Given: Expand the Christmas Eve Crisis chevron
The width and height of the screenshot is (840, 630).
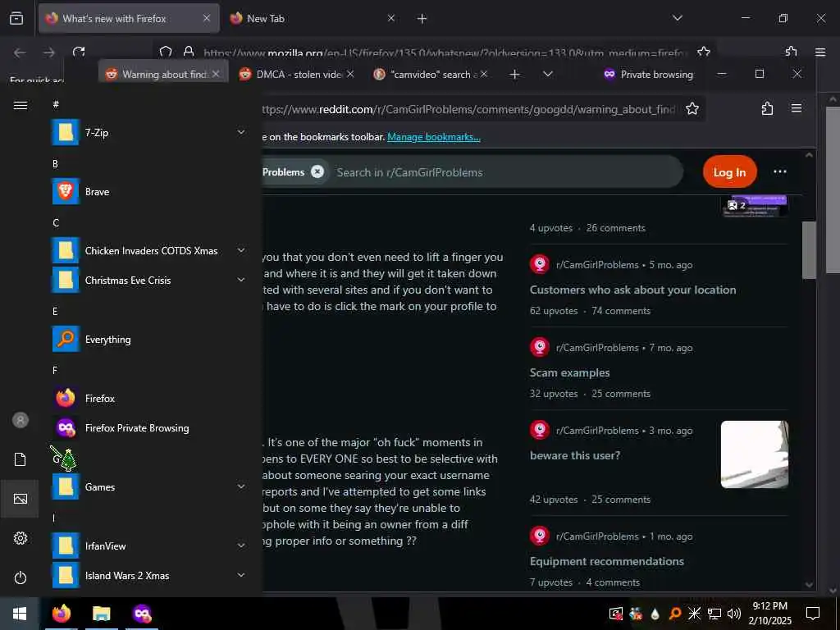Looking at the screenshot, I should tap(241, 280).
